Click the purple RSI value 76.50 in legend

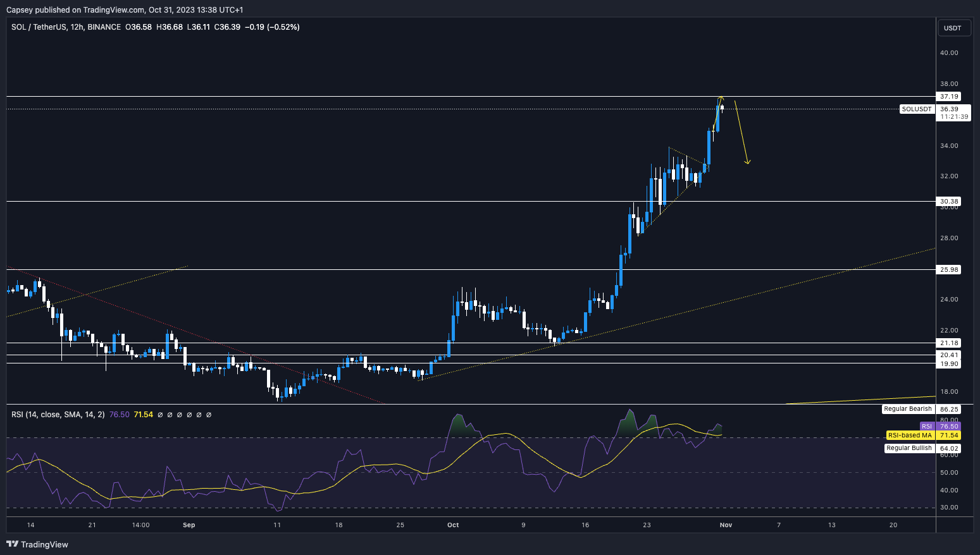click(119, 415)
